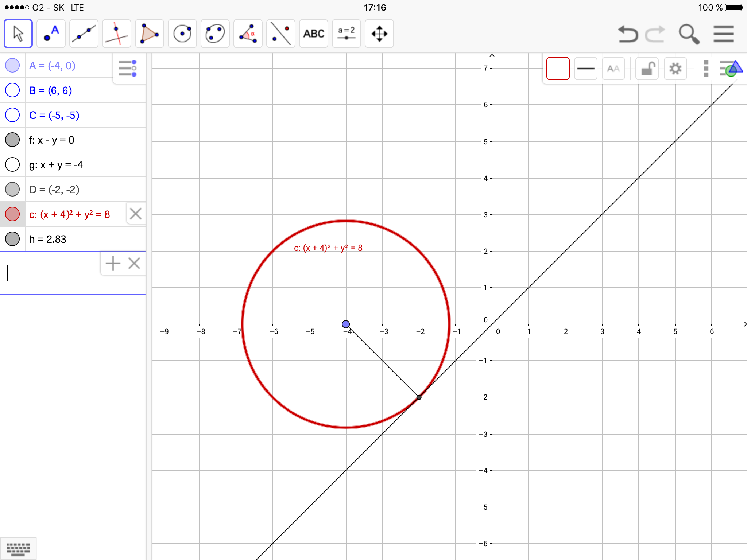
Task: Select the Move arrow tool
Action: click(18, 34)
